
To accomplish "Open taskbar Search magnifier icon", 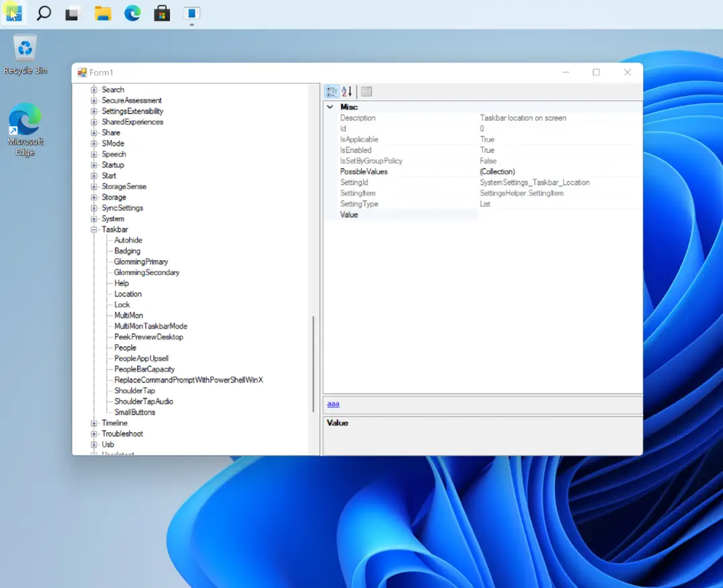I will pos(44,13).
